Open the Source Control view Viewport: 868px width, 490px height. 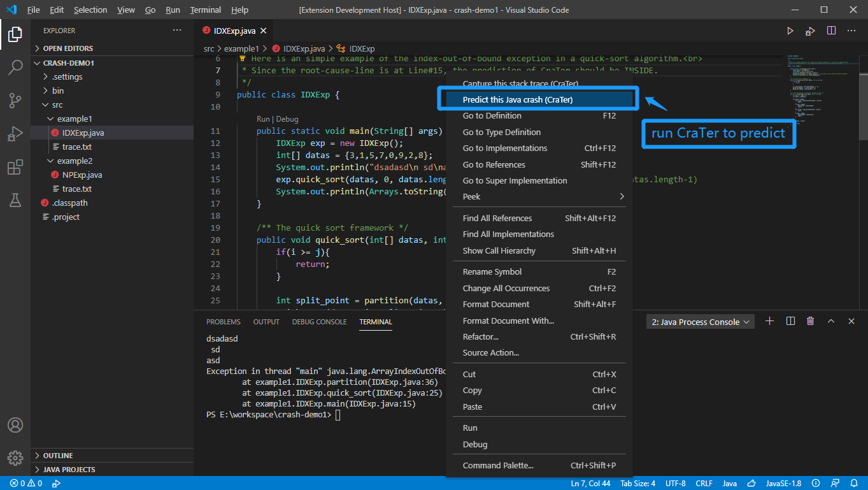pyautogui.click(x=15, y=100)
